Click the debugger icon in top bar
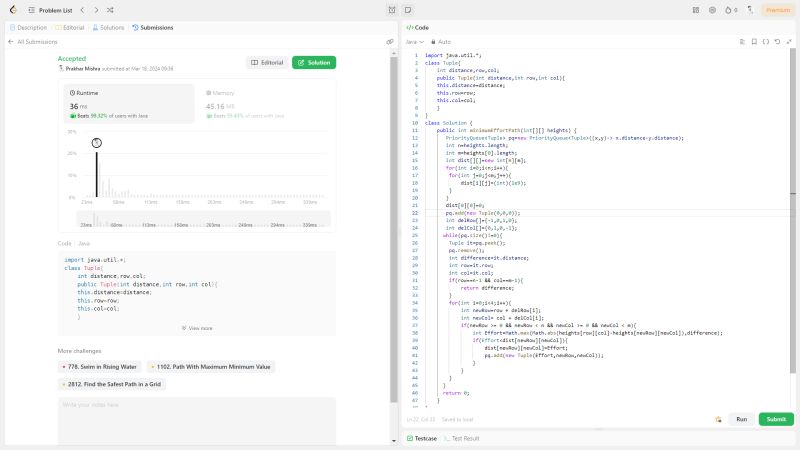The height and width of the screenshot is (450, 800). [x=392, y=10]
